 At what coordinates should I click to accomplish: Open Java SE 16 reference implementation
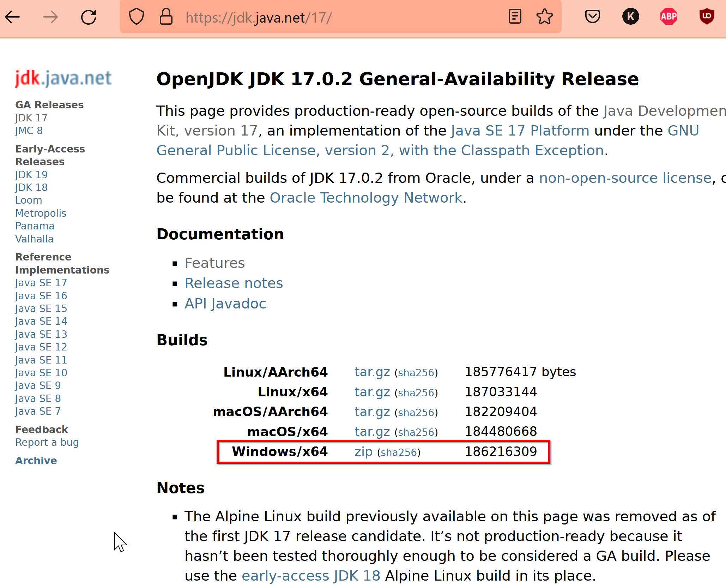(41, 296)
